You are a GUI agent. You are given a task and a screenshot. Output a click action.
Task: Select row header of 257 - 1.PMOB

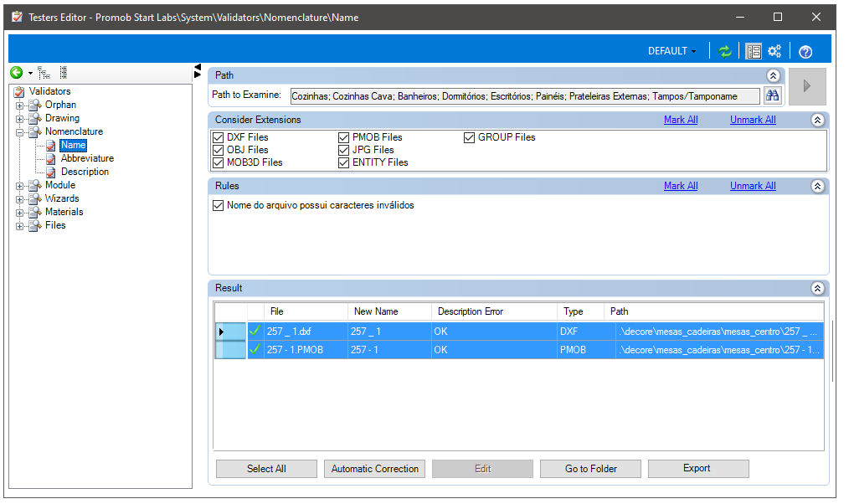click(x=230, y=350)
